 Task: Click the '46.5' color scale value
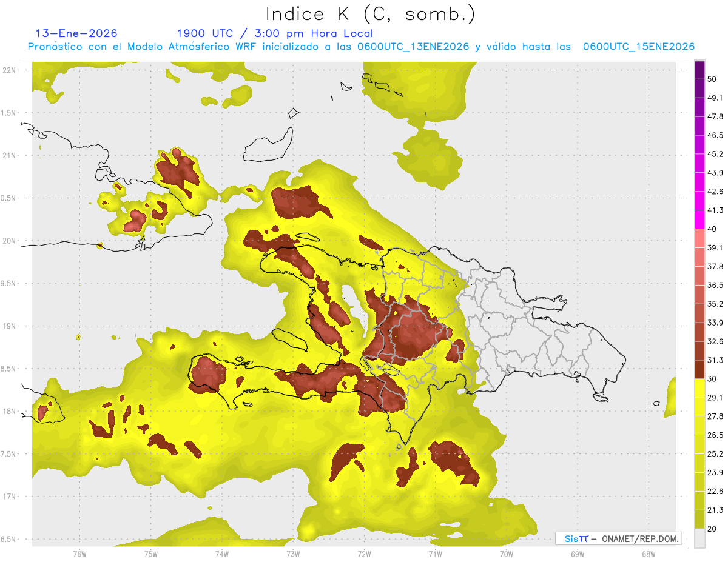(715, 135)
